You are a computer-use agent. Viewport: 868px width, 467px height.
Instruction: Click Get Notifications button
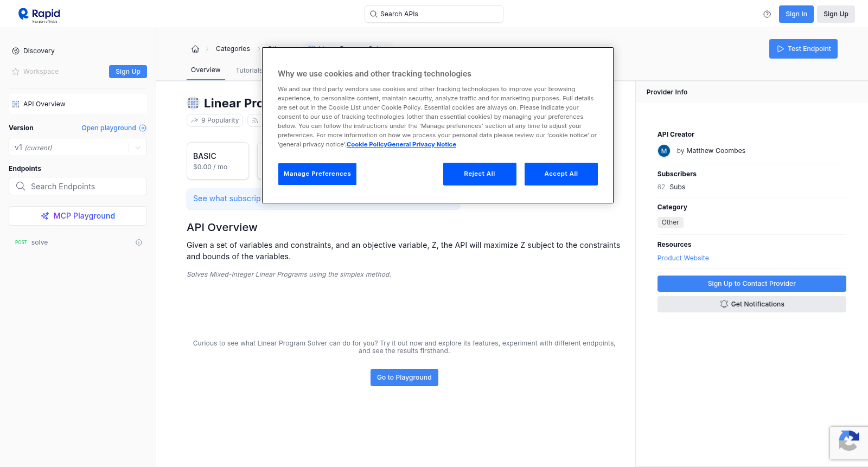(752, 304)
